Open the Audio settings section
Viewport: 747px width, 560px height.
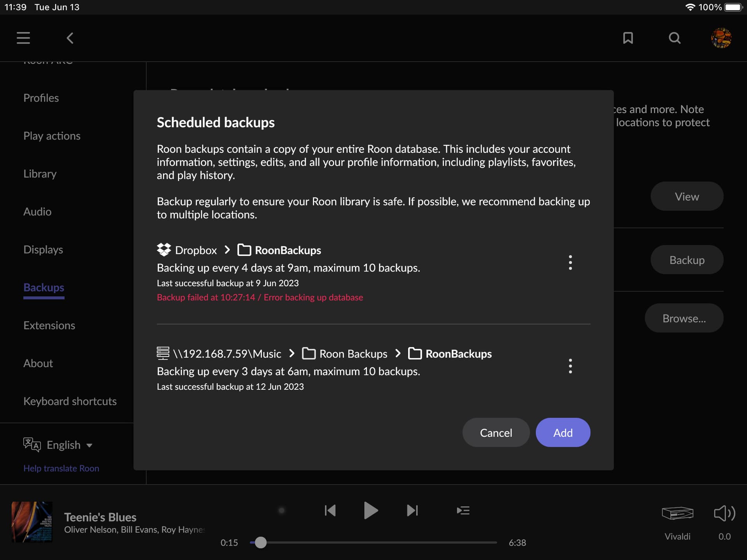click(37, 212)
